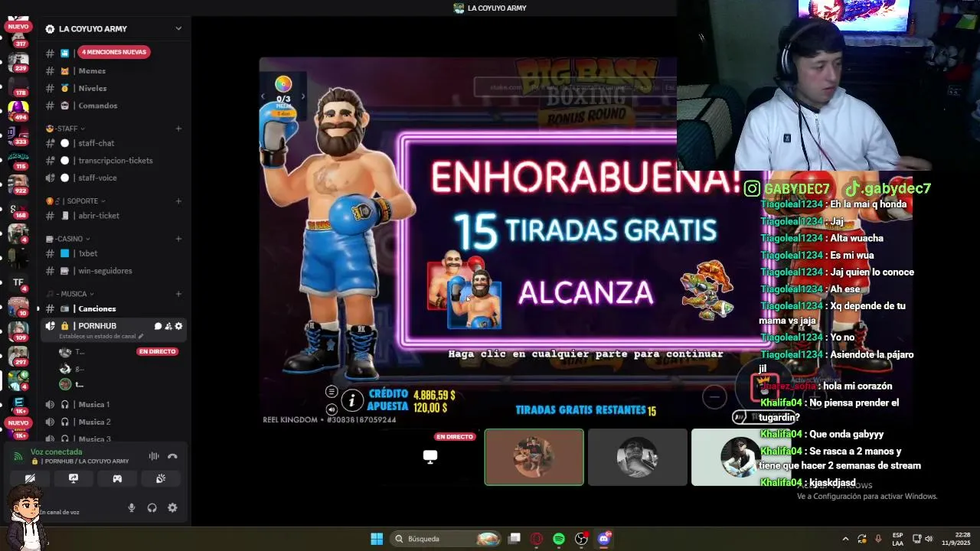This screenshot has width=980, height=551.
Task: Open PORNHUB channel settings gear
Action: (x=179, y=326)
